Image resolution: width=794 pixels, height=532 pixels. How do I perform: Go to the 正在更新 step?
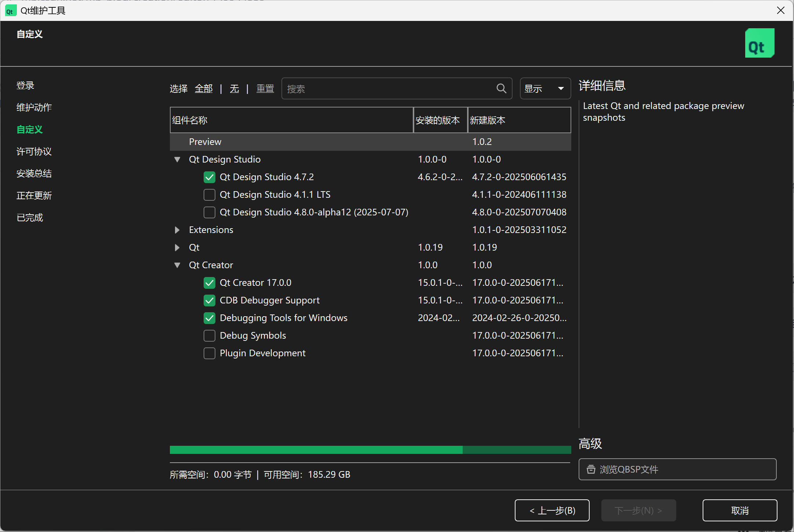(34, 196)
